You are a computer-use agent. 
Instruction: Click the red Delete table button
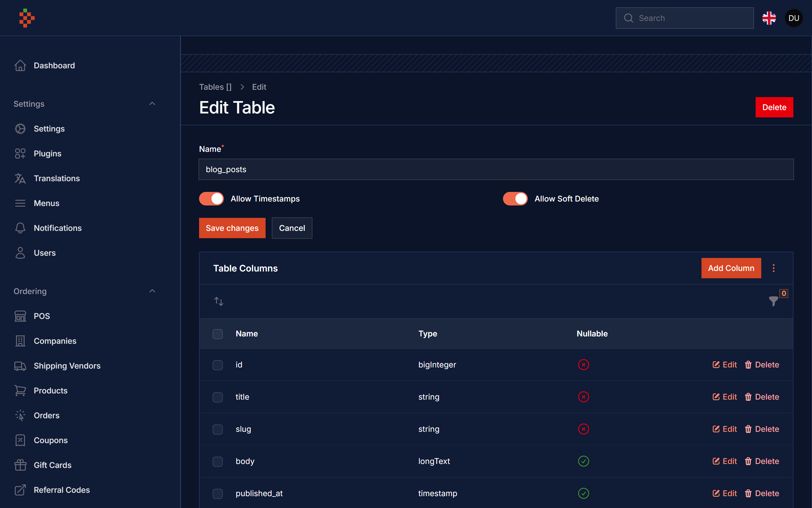coord(775,107)
